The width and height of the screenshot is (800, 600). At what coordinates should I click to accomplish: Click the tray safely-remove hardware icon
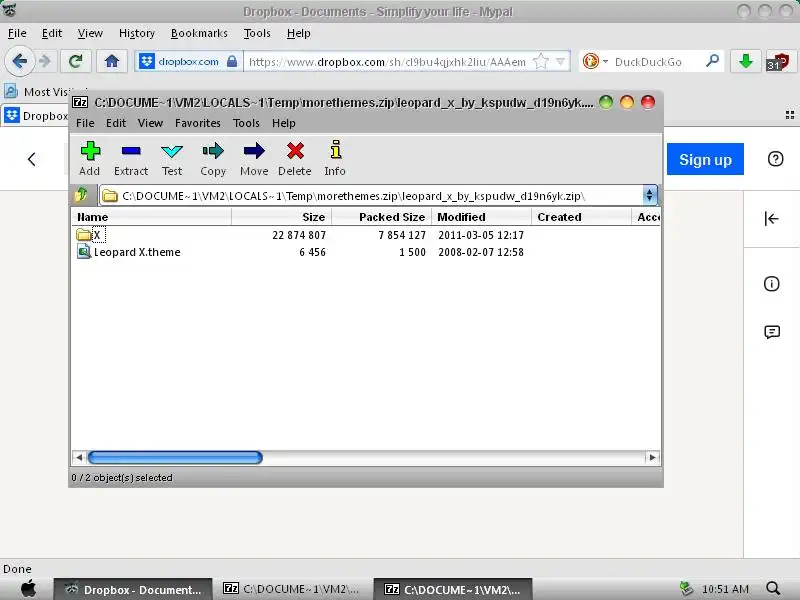tap(686, 589)
